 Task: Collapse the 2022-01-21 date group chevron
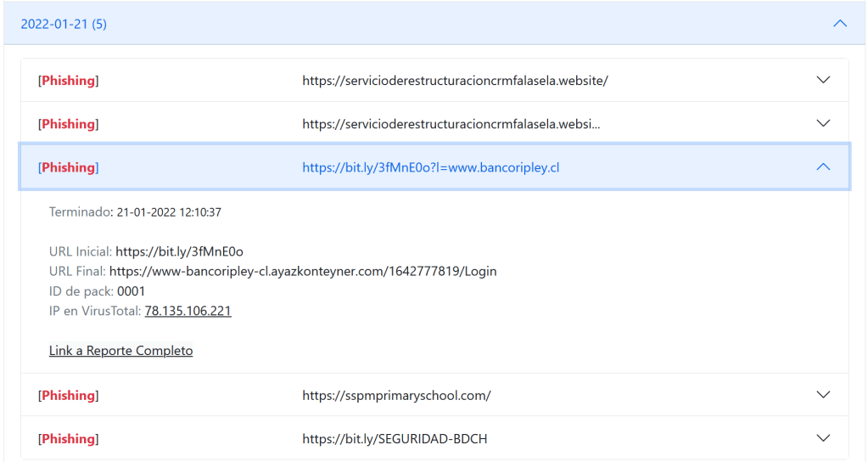coord(840,24)
